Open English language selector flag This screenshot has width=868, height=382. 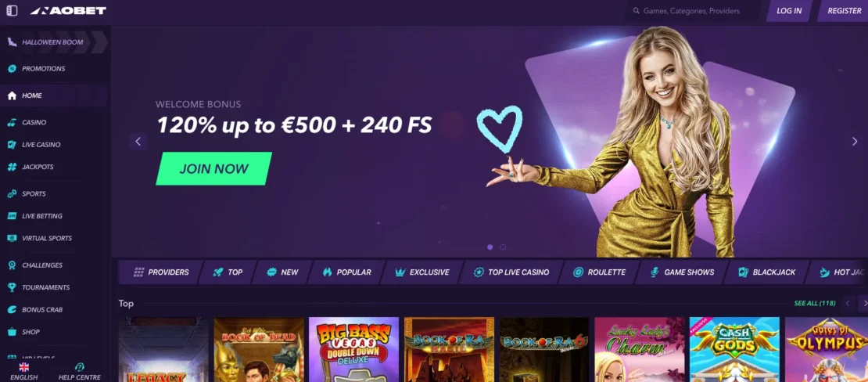23,367
